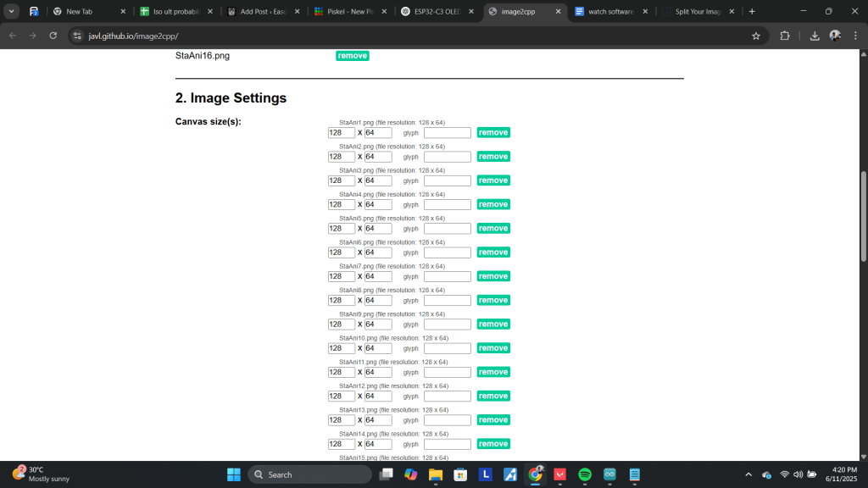The width and height of the screenshot is (868, 488).
Task: Open a new browser tab
Action: pos(752,12)
